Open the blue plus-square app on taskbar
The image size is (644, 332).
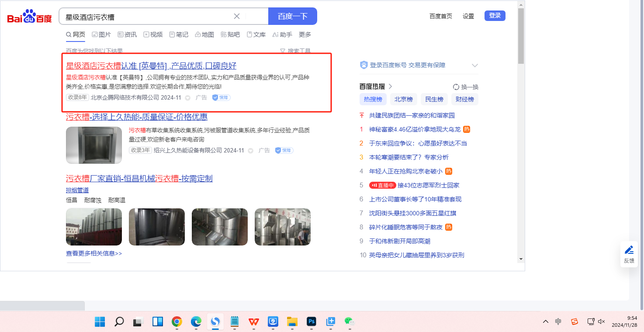[331, 322]
